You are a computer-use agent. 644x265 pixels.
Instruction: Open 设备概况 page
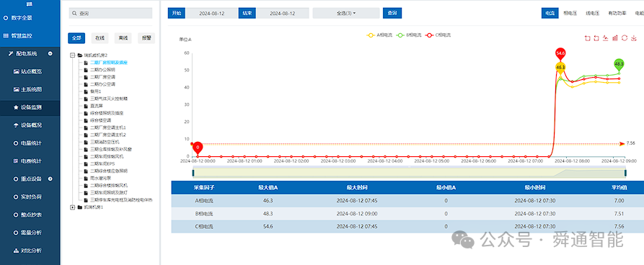coord(30,125)
